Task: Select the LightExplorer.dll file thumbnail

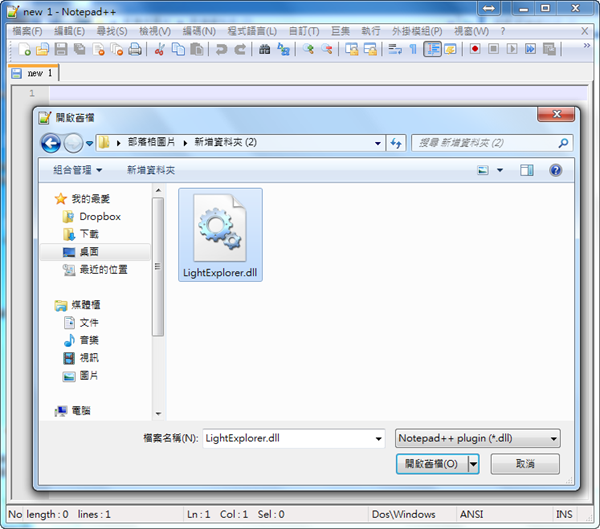Action: click(x=220, y=235)
